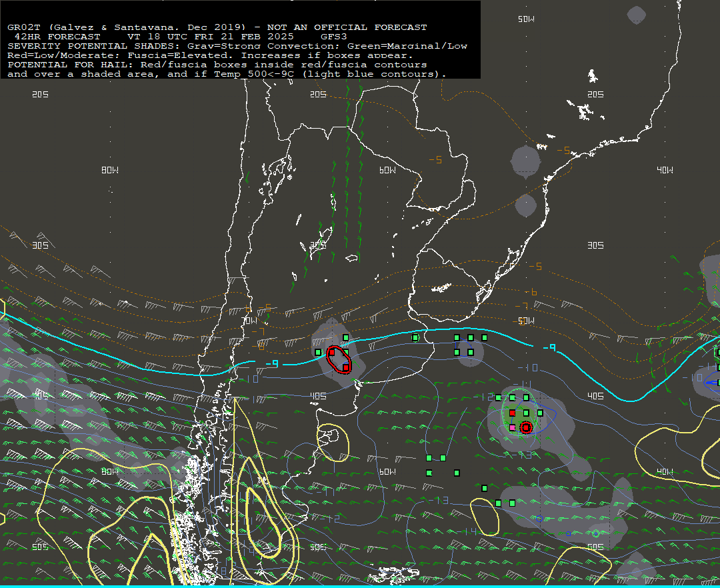Click the rightmost '30S' latitude label
720x588 pixels.
(595, 245)
